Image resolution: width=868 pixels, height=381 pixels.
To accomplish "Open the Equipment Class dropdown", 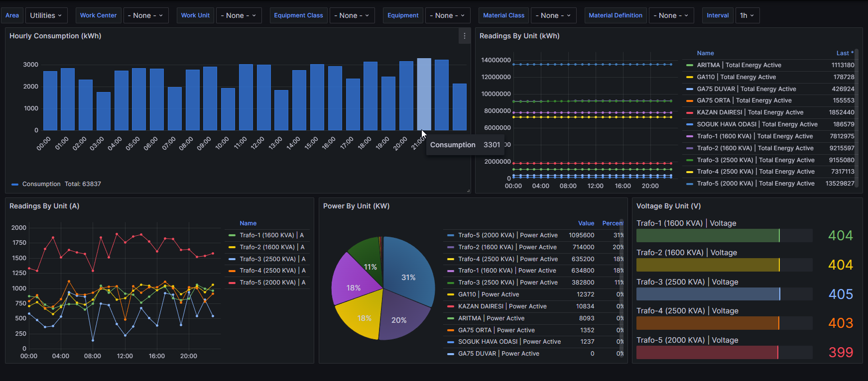I will pos(352,15).
